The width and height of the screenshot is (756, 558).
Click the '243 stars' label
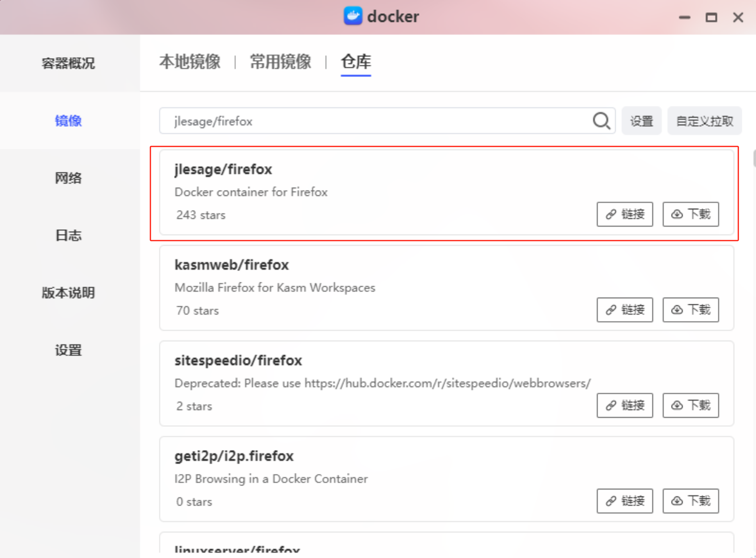(x=201, y=215)
